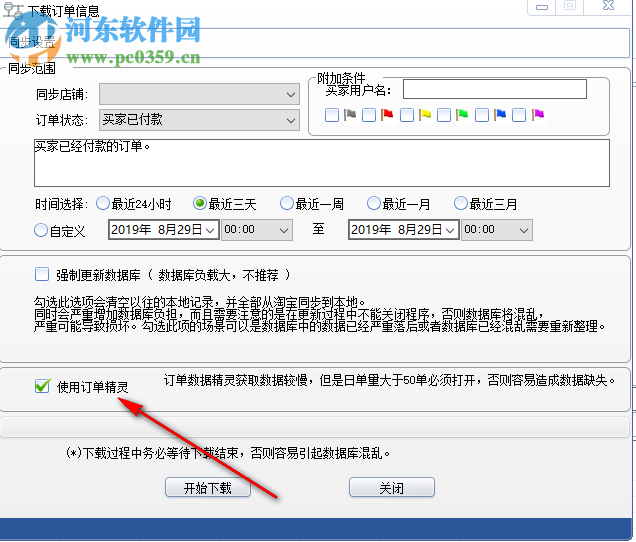636x542 pixels.
Task: Click the red flag icon
Action: (387, 115)
